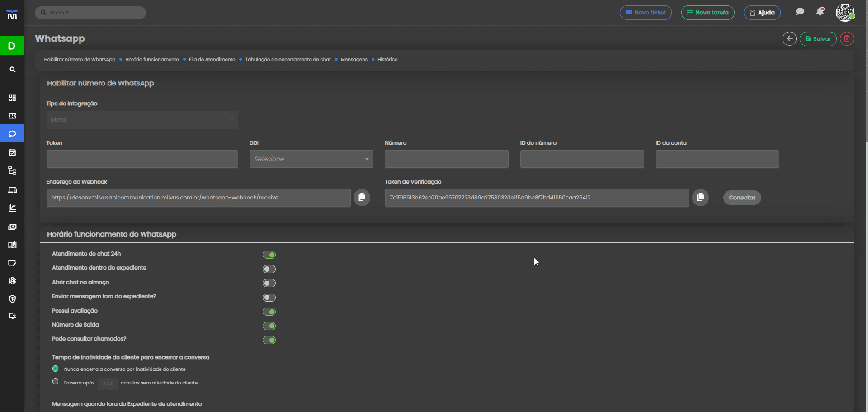The width and height of the screenshot is (868, 412).
Task: Enable Atendimento dentro do expediente switch
Action: pyautogui.click(x=269, y=269)
